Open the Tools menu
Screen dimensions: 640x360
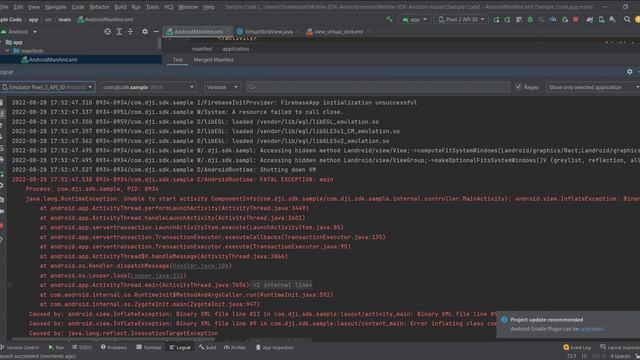(152, 7)
